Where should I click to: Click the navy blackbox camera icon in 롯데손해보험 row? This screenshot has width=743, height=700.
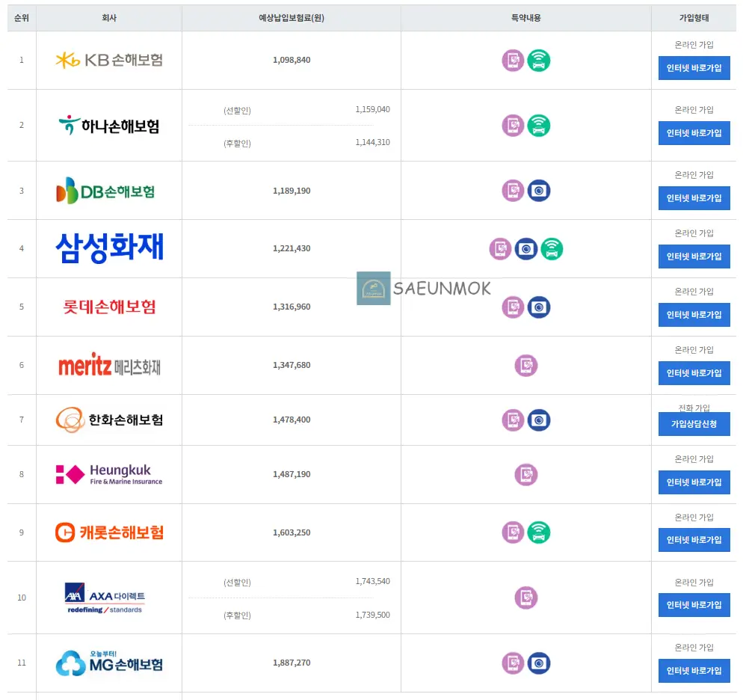539,307
